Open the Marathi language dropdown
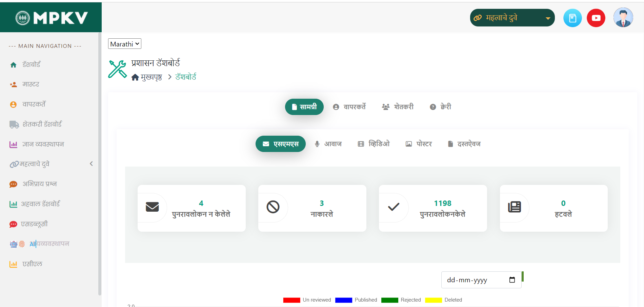The image size is (644, 307). 125,44
